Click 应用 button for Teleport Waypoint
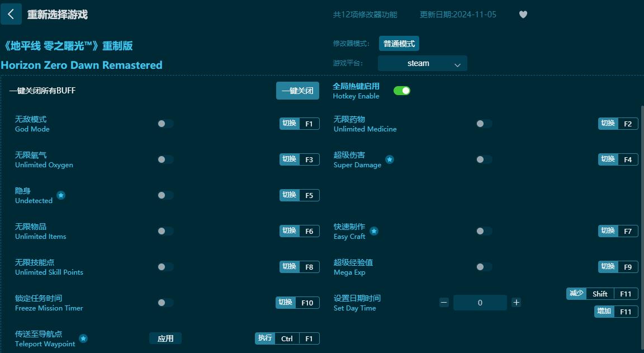 pos(165,338)
